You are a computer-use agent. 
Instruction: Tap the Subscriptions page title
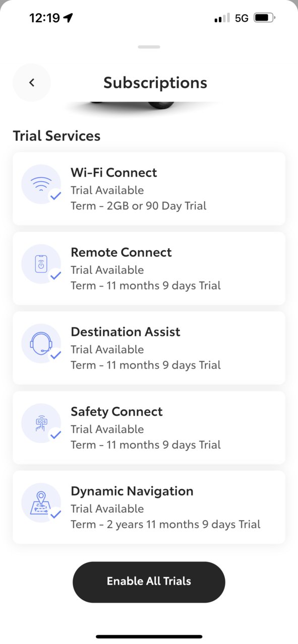tap(155, 83)
